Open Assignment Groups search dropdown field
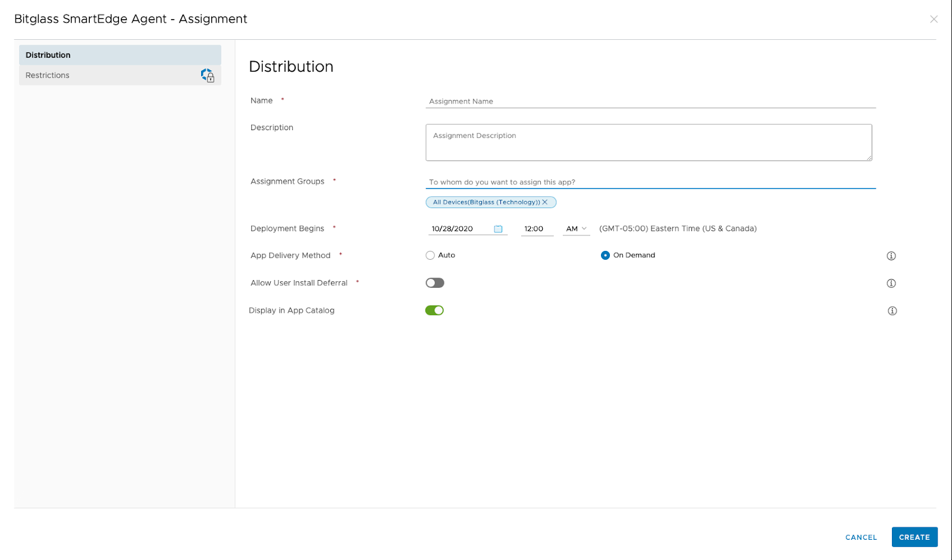 [x=650, y=183]
